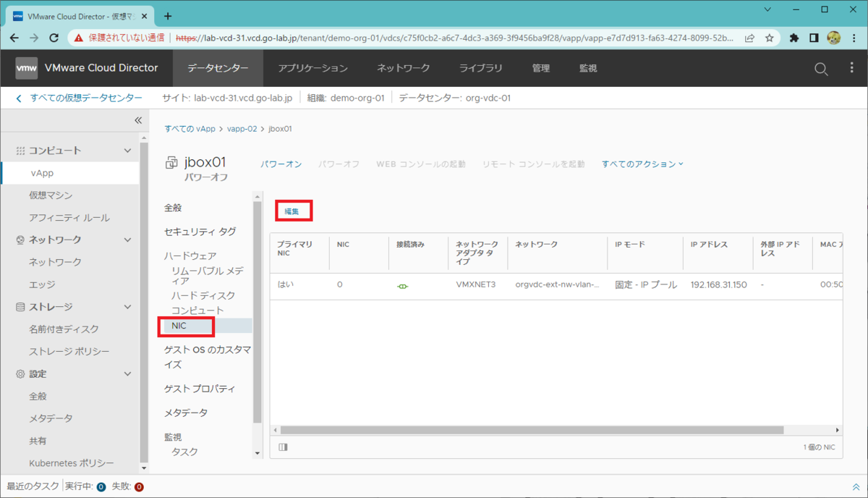Screen dimensions: 868x498
Task: Open the ゲスト プロパティ section
Action: pyautogui.click(x=200, y=389)
